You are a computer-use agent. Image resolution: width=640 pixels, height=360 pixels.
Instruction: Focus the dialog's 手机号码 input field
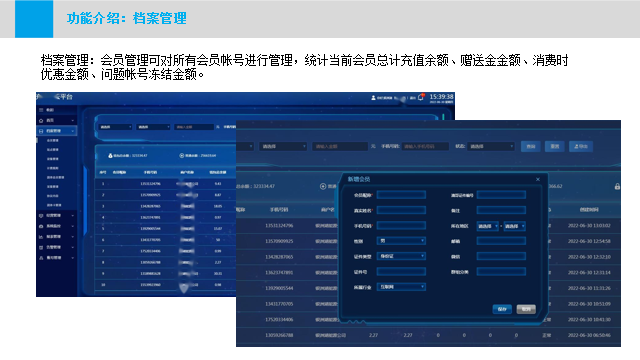click(401, 226)
